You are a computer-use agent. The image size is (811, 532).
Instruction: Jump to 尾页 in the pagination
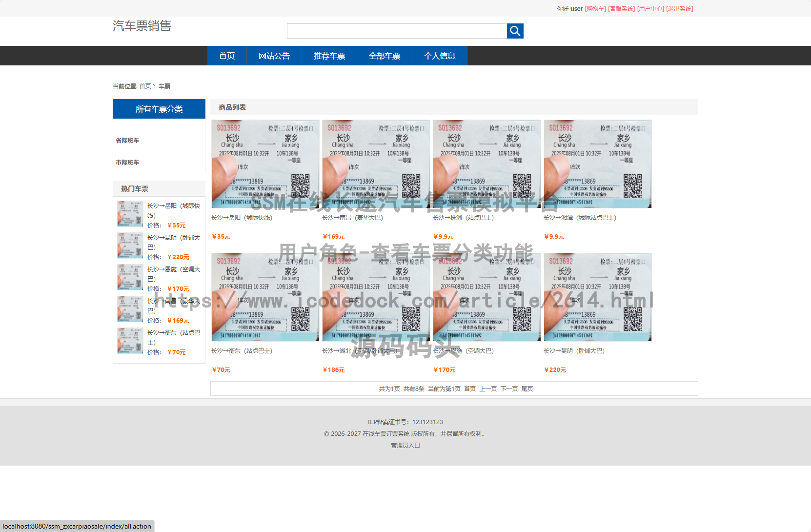click(527, 389)
